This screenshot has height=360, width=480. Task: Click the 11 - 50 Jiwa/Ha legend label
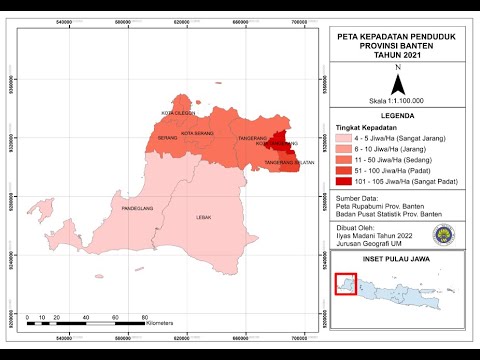pos(393,160)
